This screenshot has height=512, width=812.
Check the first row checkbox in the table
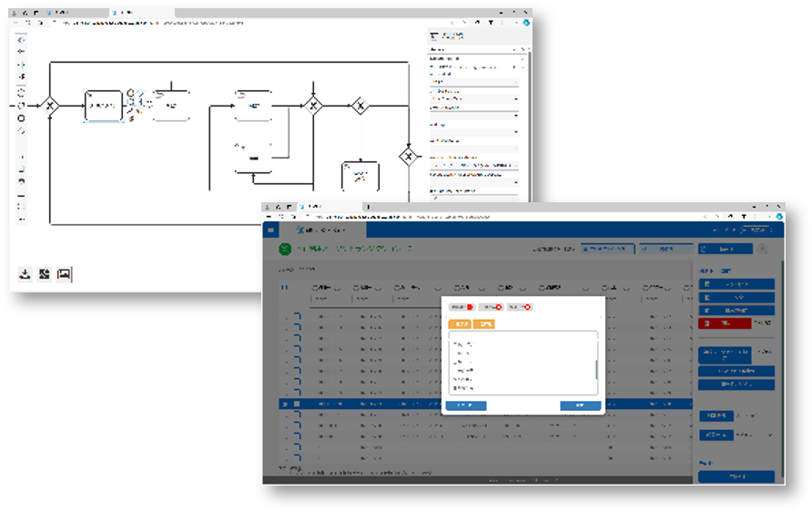297,318
